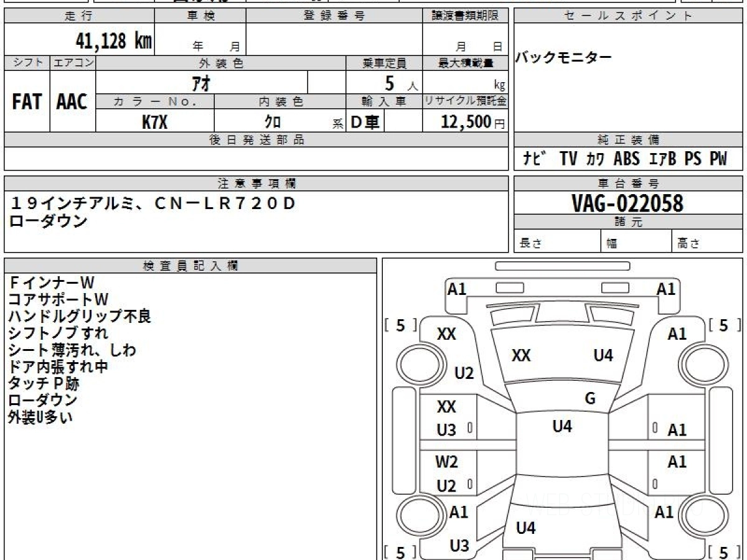Click the 車台番号 header
The width and height of the screenshot is (747, 560).
point(629,183)
